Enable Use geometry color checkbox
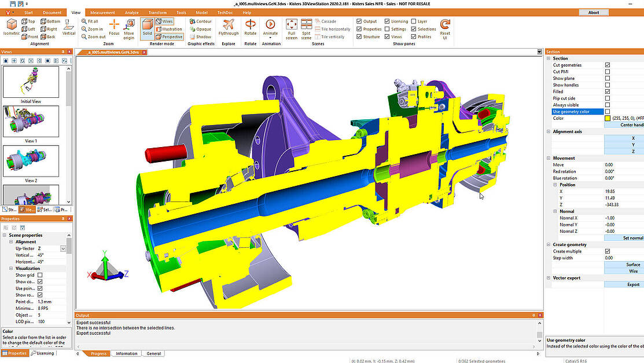Screen dimensions: 644x363 [x=608, y=111]
